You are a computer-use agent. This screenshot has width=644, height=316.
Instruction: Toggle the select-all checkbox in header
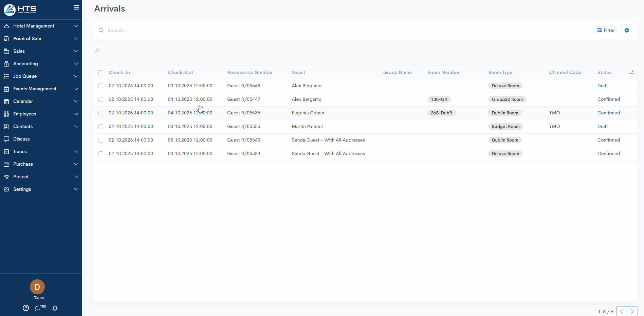click(x=101, y=73)
